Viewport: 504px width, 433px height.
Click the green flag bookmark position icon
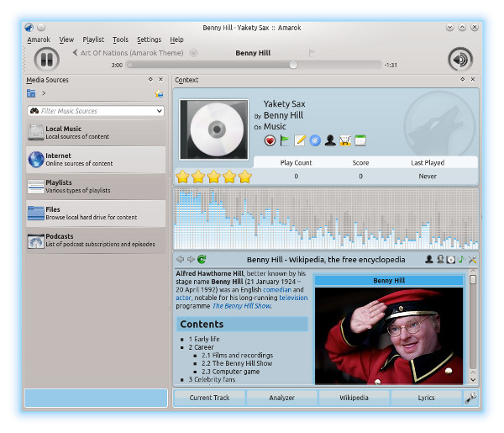tap(285, 140)
